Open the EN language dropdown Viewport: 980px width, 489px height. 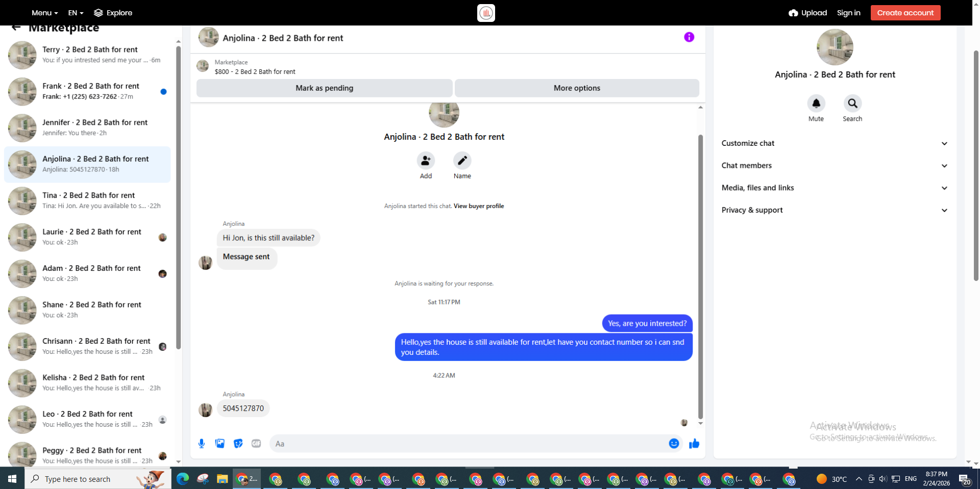click(x=76, y=13)
